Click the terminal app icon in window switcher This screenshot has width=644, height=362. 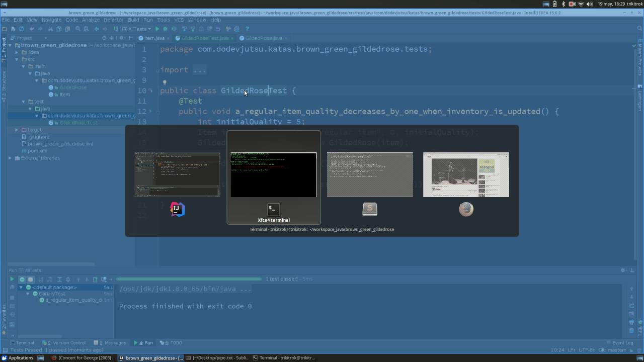(273, 209)
